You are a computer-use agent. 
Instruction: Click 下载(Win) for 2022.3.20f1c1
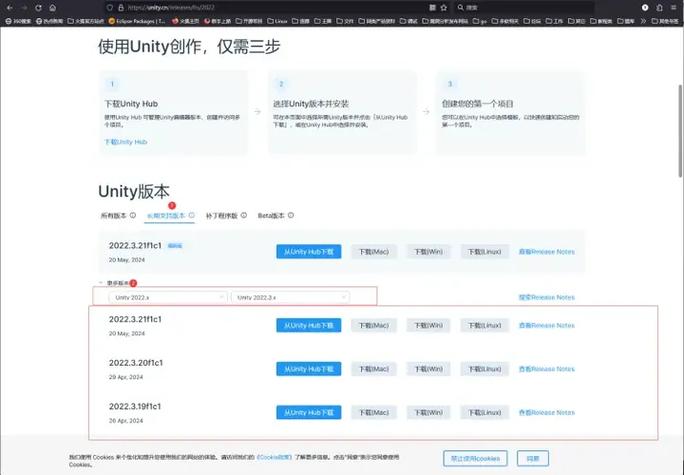(x=428, y=369)
